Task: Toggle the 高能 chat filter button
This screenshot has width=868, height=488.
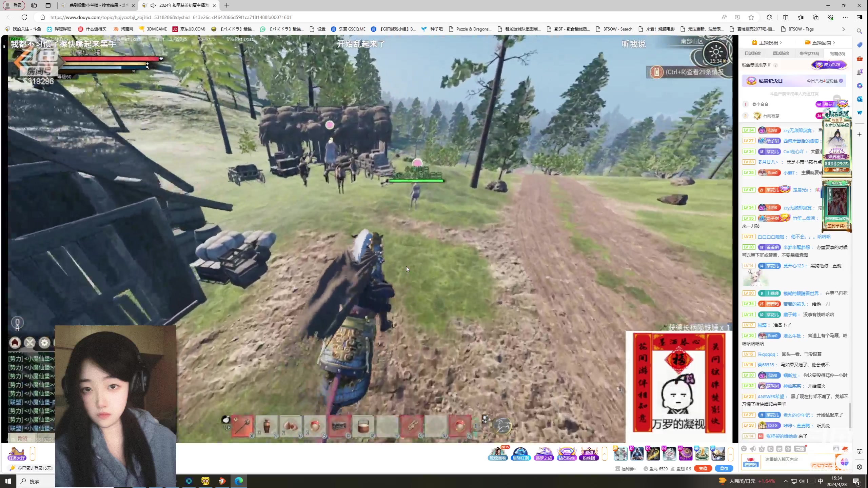Action: click(x=800, y=449)
